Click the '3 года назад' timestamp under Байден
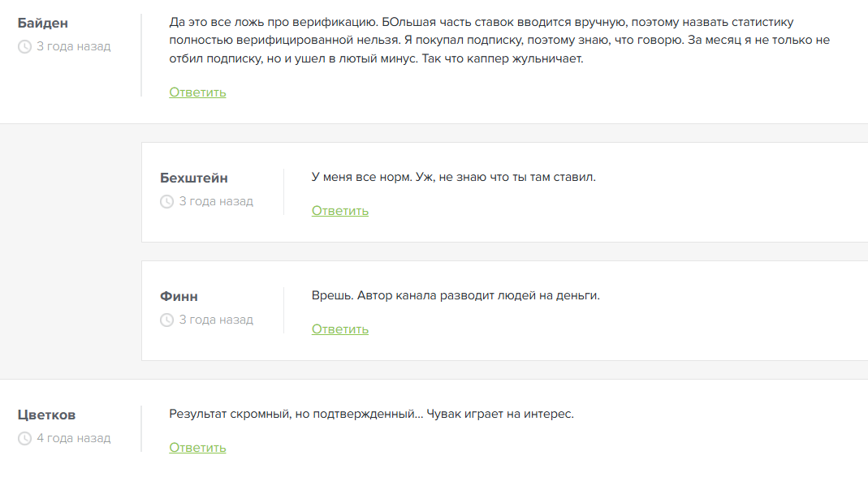This screenshot has width=868, height=477. point(73,47)
